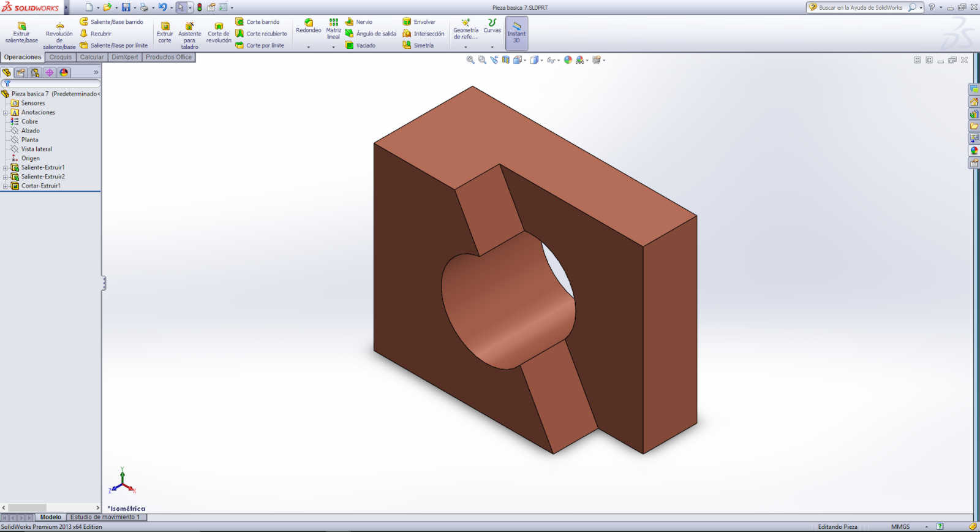Click the Curvas tool
Image resolution: width=980 pixels, height=532 pixels.
(x=492, y=26)
